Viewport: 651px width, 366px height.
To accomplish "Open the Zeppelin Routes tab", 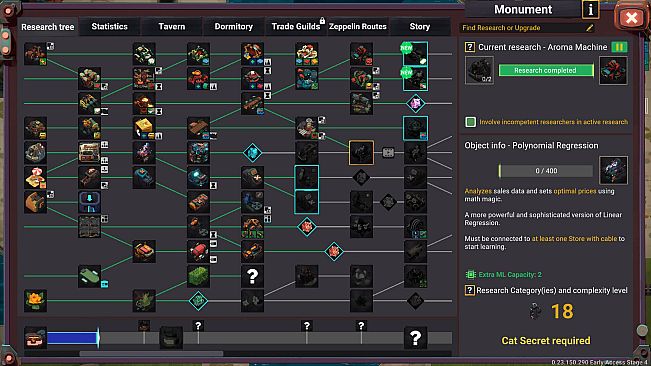I will pyautogui.click(x=357, y=27).
